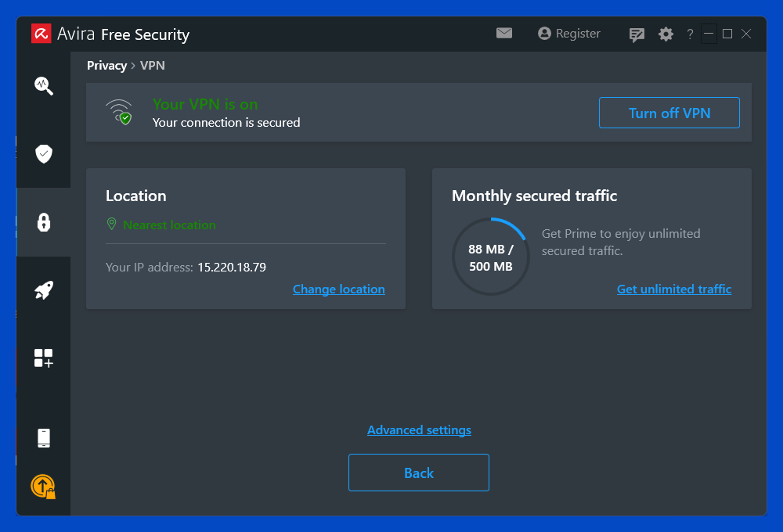Click VPN in the breadcrumb
This screenshot has height=532, width=783.
(x=153, y=66)
